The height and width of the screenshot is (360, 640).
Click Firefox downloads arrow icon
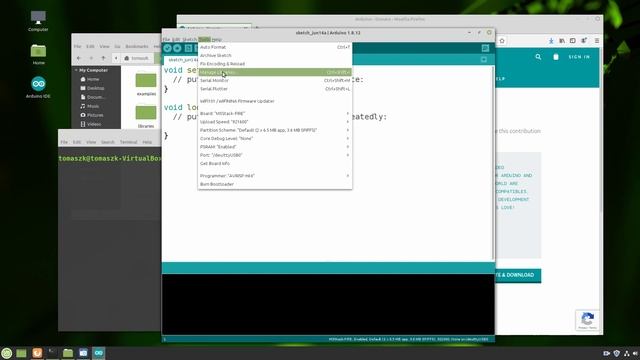551,41
